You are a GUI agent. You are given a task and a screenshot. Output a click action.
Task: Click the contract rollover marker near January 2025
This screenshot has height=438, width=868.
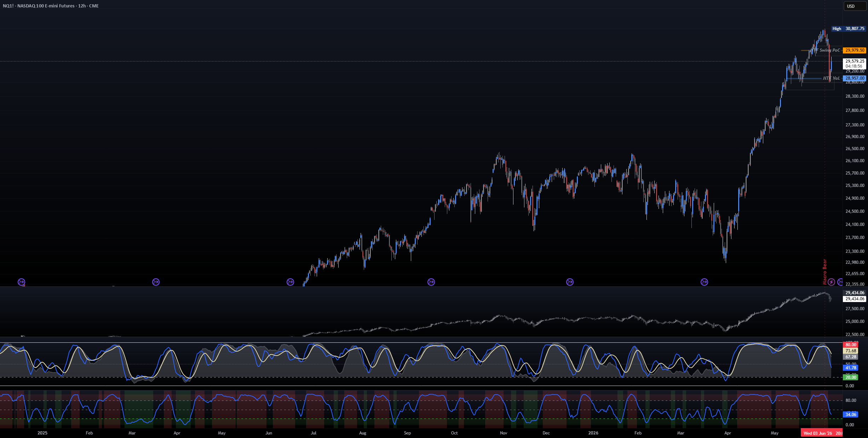(21, 282)
